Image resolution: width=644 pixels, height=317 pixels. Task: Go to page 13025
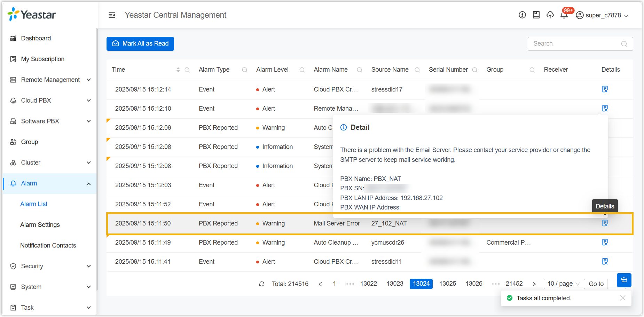coord(447,284)
